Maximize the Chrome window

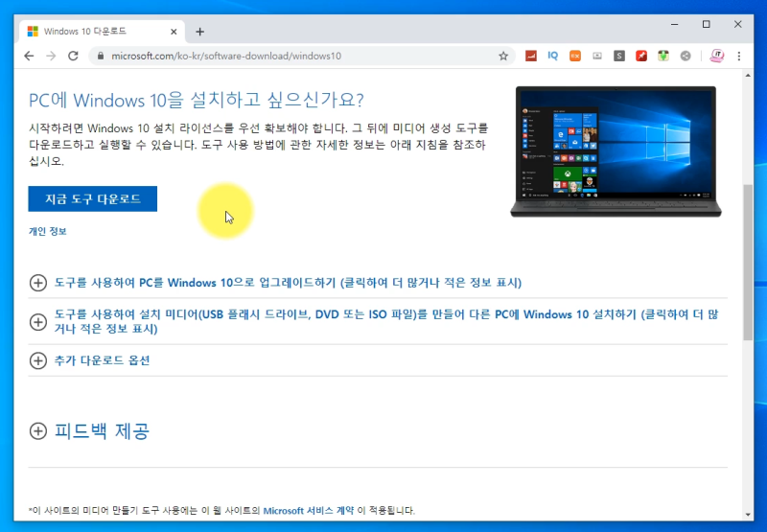pyautogui.click(x=706, y=24)
